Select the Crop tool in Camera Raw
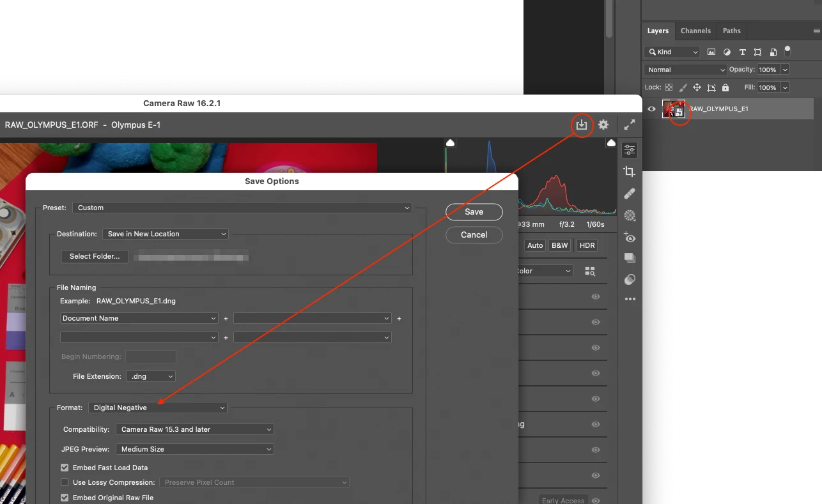The height and width of the screenshot is (504, 822). [630, 171]
